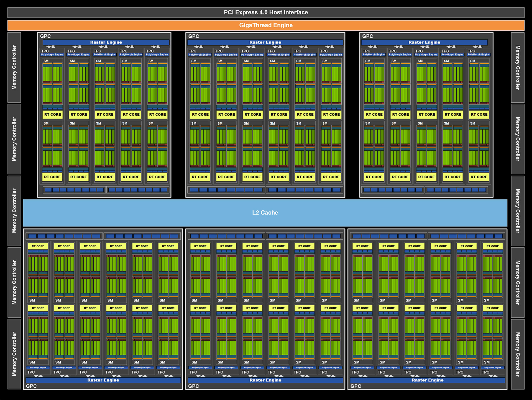Click last TPC label in bottom-right GPC
Screen dimensions: 532x400
(485, 372)
